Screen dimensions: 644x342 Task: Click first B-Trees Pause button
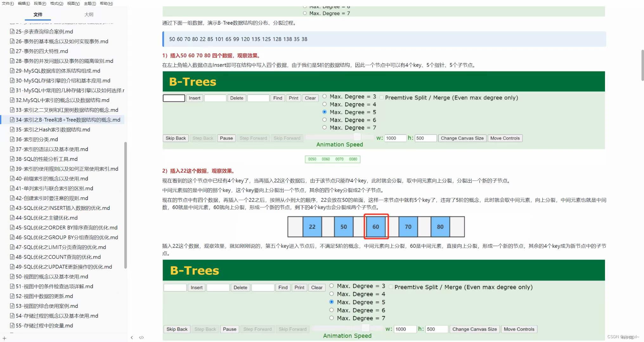point(226,138)
